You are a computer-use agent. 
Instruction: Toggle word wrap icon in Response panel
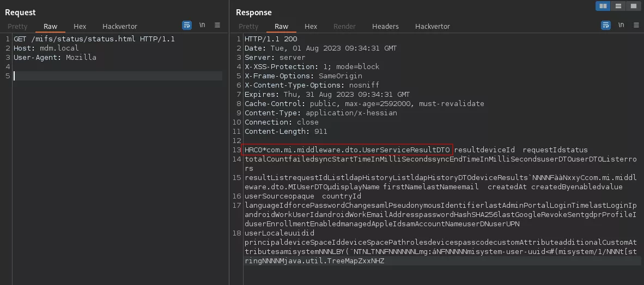[606, 26]
